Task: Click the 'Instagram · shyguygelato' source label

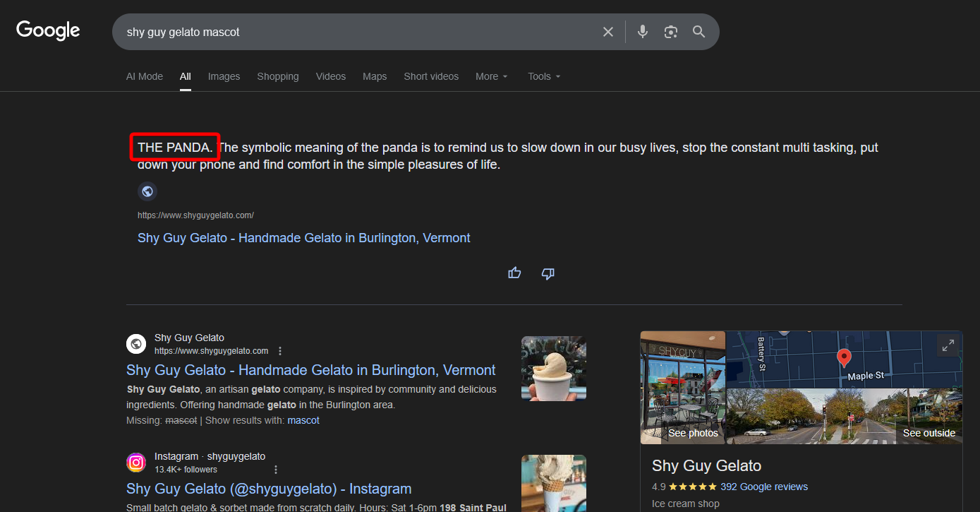Action: coord(210,456)
